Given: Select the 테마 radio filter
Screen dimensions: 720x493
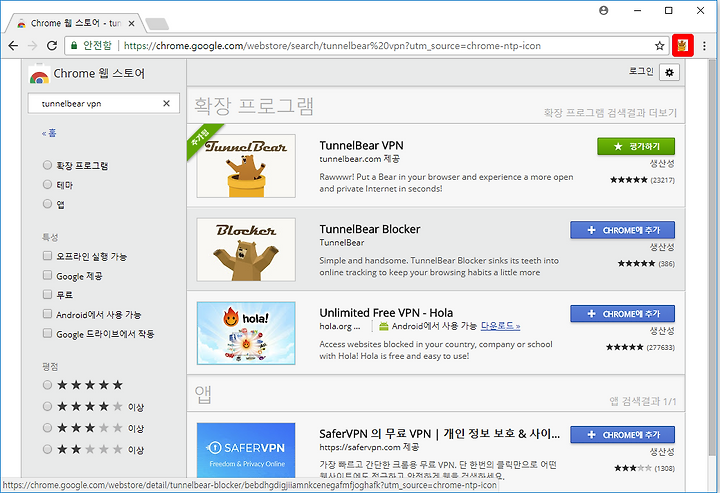Looking at the screenshot, I should [x=47, y=185].
